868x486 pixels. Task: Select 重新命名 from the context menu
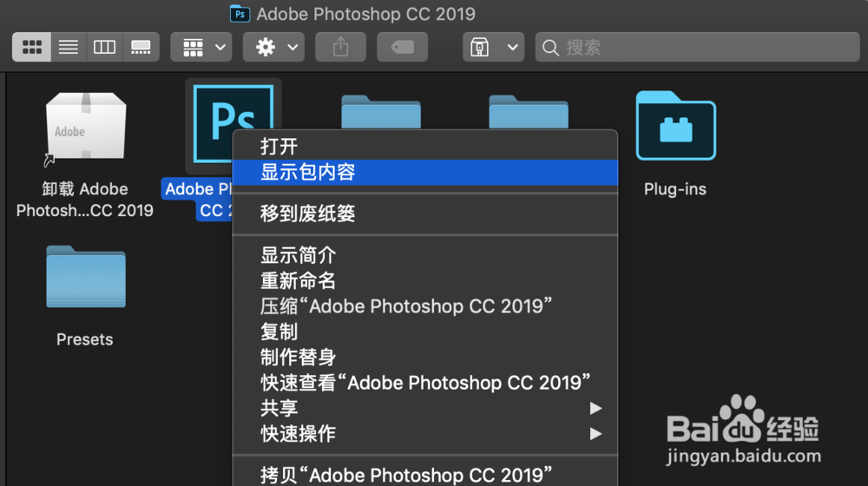tap(298, 281)
